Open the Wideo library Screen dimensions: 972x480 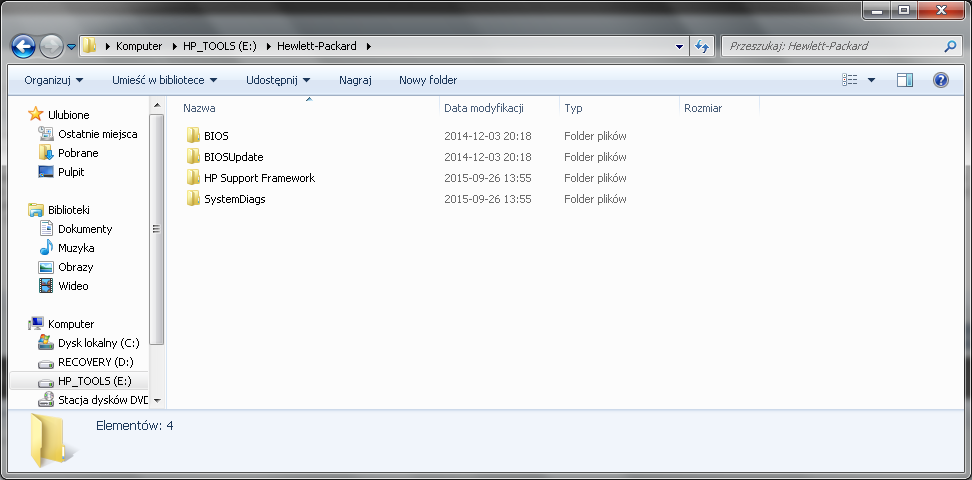click(x=73, y=286)
